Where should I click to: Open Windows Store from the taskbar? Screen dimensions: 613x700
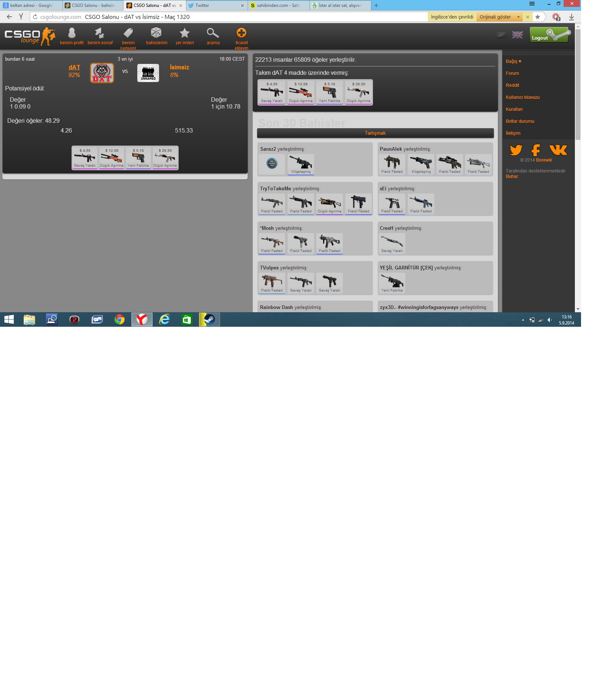click(x=187, y=320)
